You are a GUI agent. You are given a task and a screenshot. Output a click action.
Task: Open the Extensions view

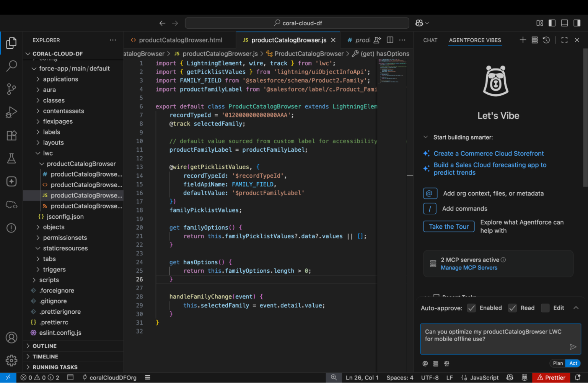pos(11,135)
